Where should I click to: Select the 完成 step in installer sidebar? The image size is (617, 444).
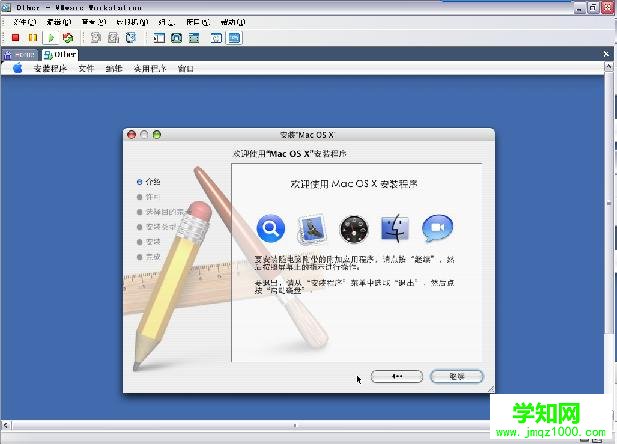(x=148, y=257)
